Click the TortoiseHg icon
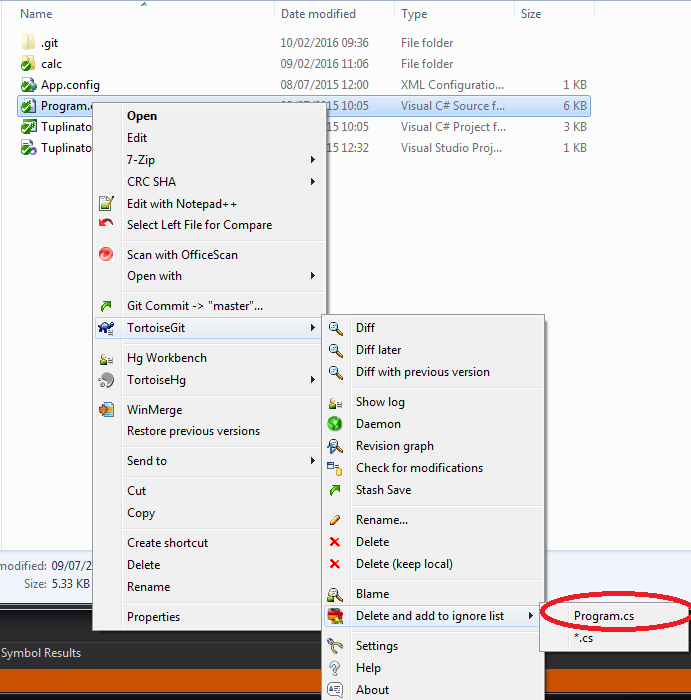The height and width of the screenshot is (700, 691). (x=106, y=380)
